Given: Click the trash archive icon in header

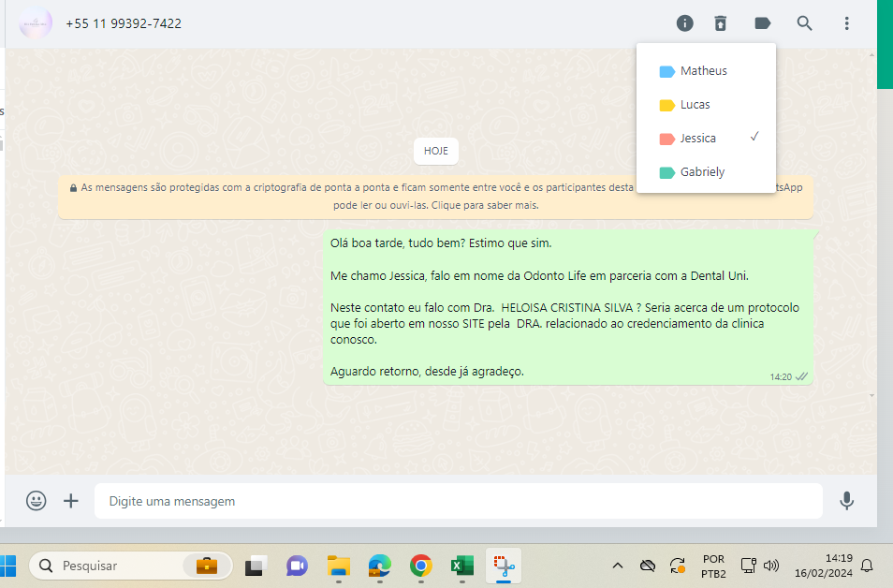Looking at the screenshot, I should (x=721, y=23).
